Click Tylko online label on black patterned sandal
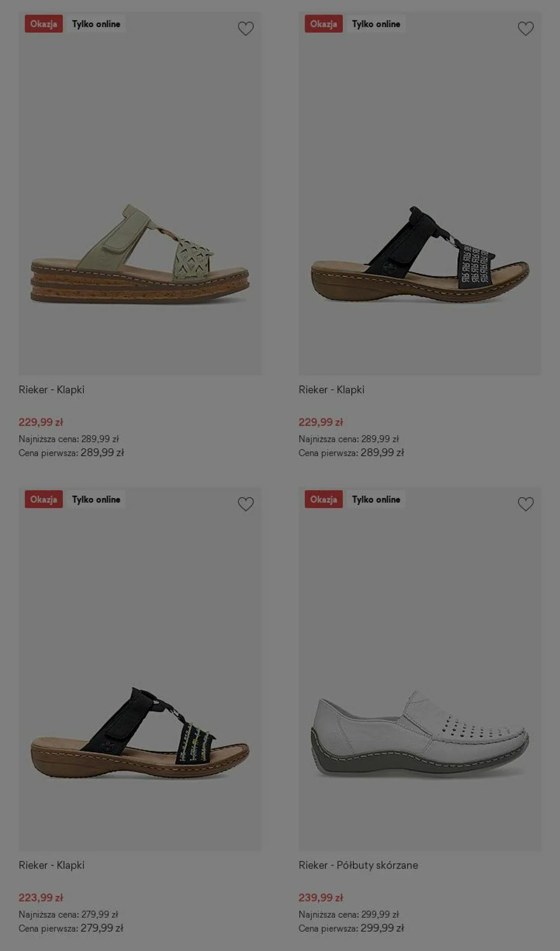The width and height of the screenshot is (560, 951). [x=376, y=24]
